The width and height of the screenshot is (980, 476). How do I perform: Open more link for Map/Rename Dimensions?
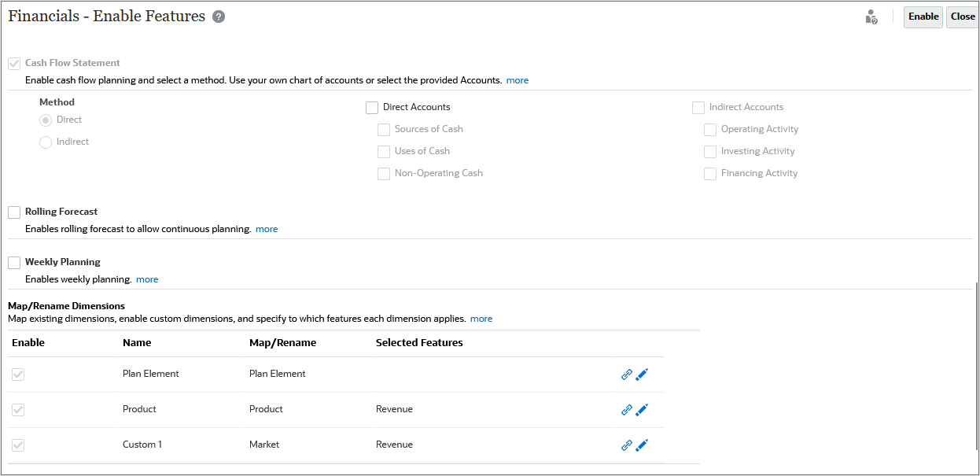pos(481,318)
